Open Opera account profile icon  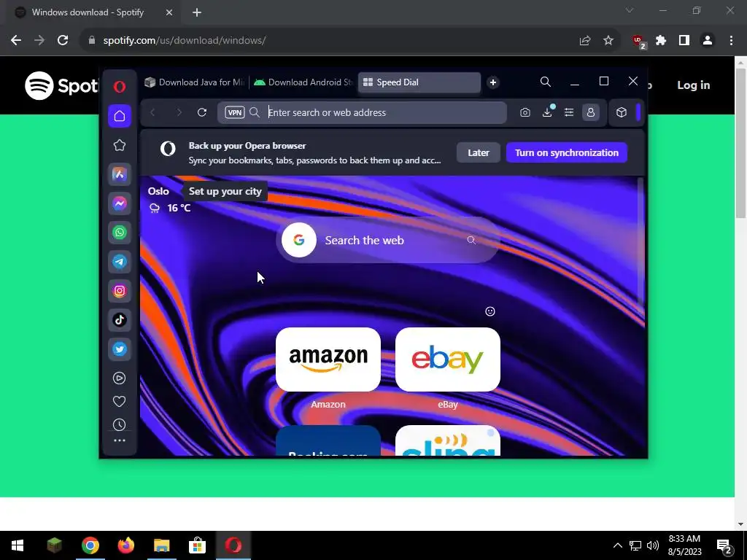(591, 112)
